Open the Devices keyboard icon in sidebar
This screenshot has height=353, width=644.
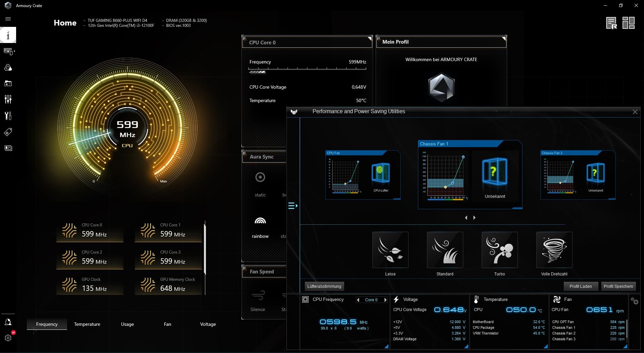point(8,51)
